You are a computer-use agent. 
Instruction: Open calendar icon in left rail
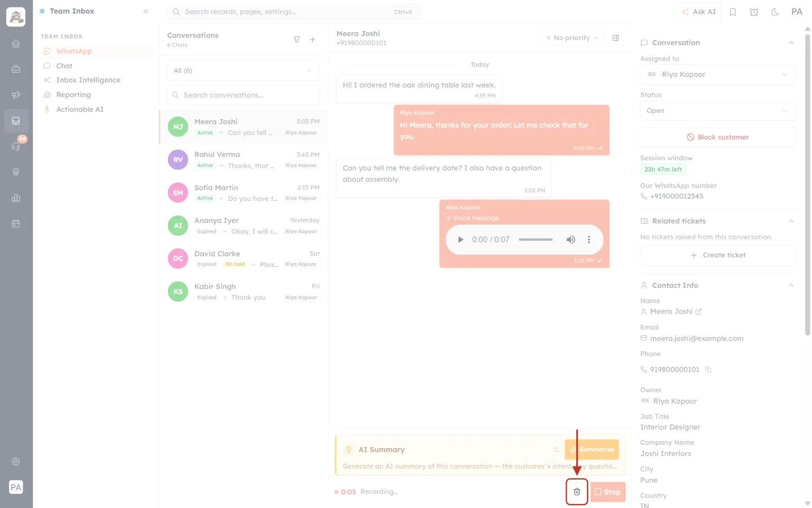[16, 224]
